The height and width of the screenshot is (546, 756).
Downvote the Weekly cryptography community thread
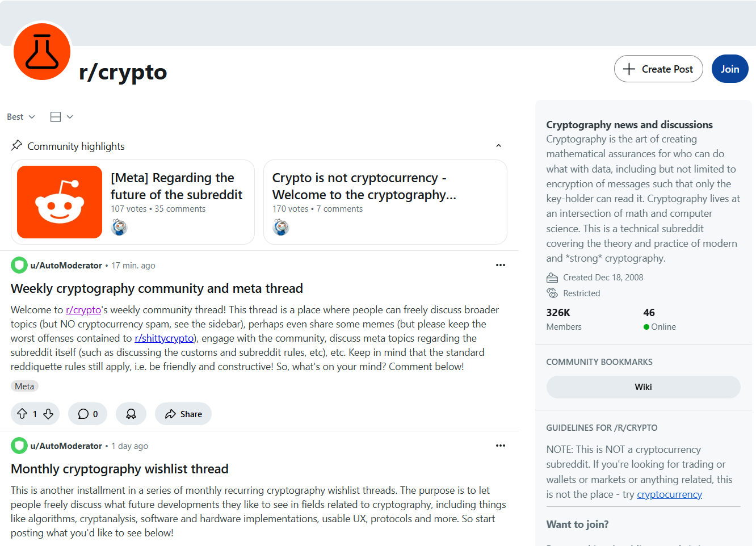[49, 414]
